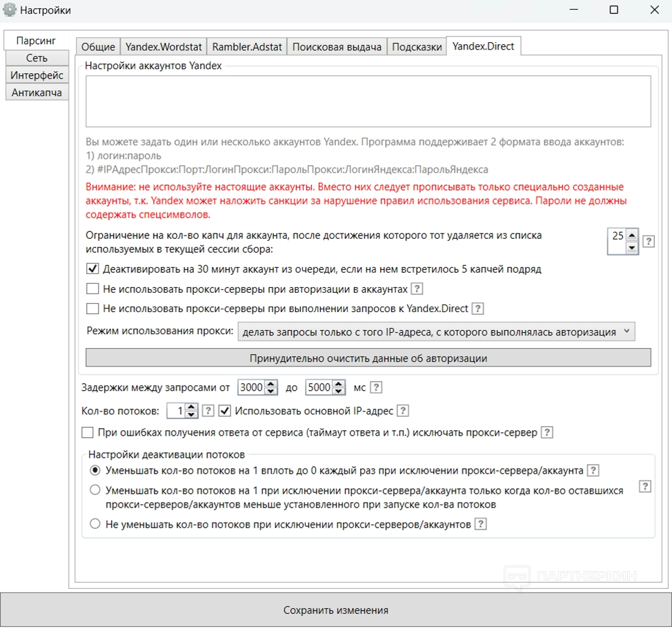Toggle 'Деактивировать на 30 минут аккаунт' checkbox
Screen dimensions: 672x629
click(93, 269)
